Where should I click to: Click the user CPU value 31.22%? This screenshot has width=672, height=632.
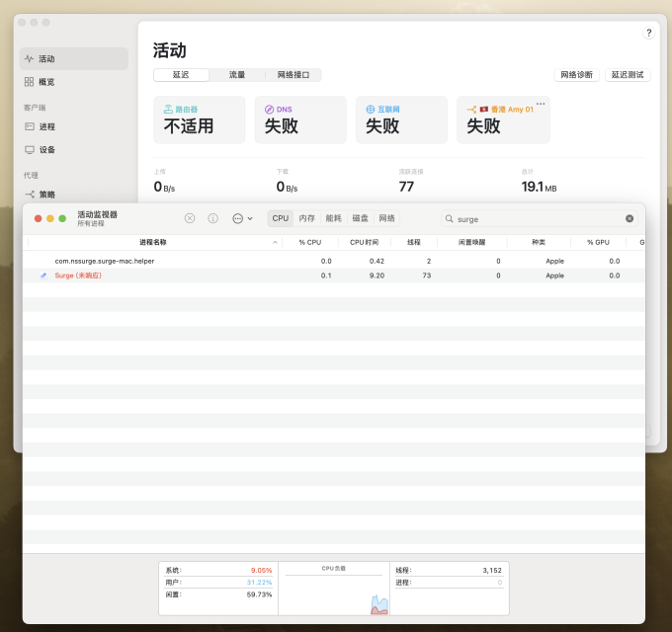[259, 583]
